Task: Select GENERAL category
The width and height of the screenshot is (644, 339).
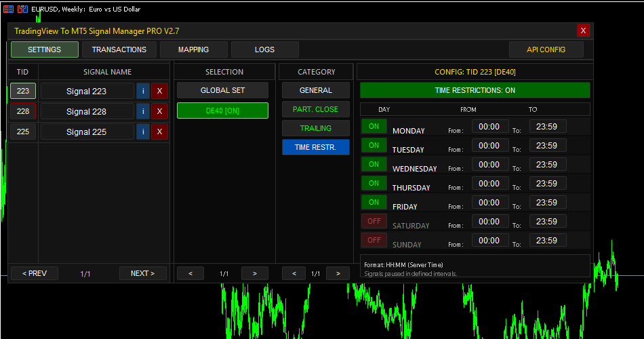Action: pyautogui.click(x=315, y=90)
